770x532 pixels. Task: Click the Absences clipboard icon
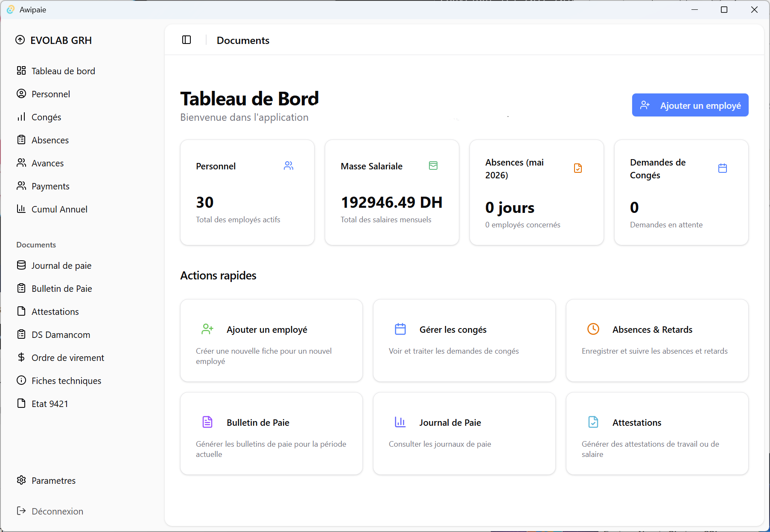tap(21, 140)
